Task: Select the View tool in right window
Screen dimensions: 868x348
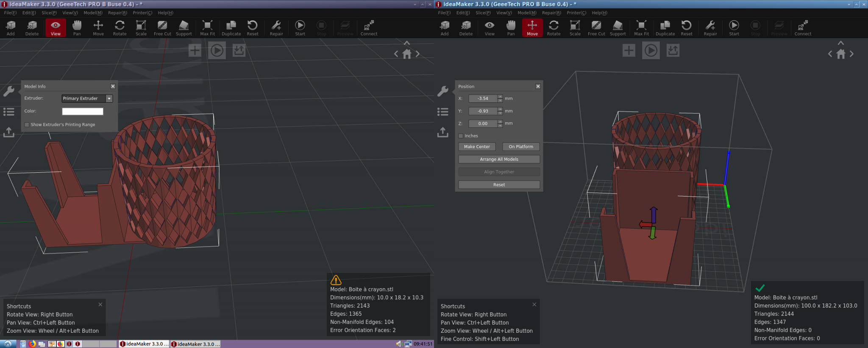Action: pos(490,28)
